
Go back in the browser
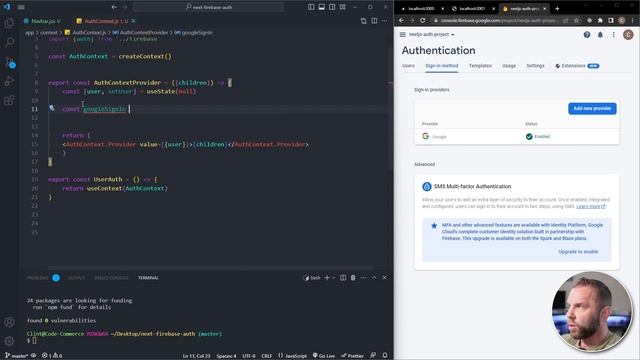click(401, 20)
